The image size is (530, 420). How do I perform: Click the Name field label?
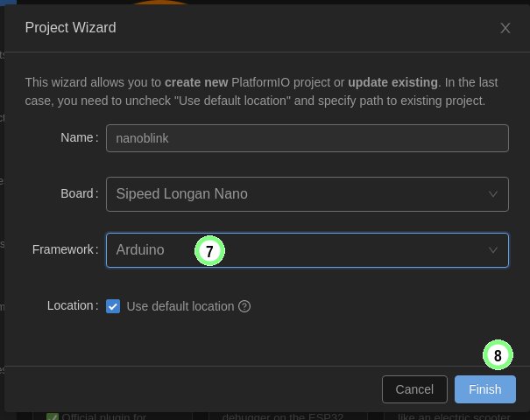tap(78, 138)
